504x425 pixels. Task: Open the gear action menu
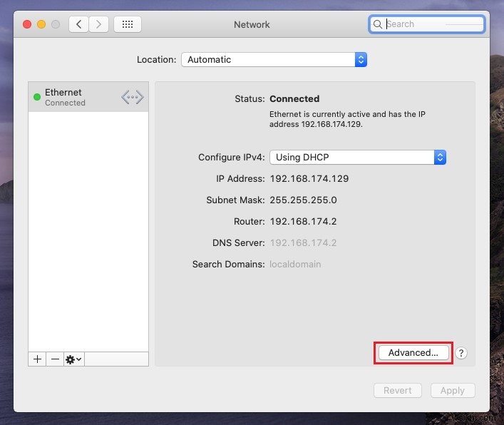click(x=73, y=359)
